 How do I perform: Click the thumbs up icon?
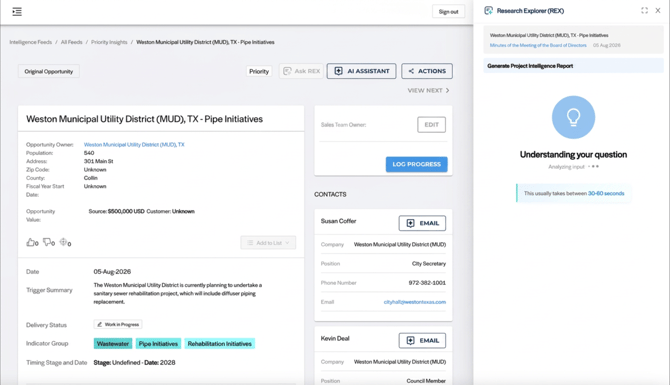[x=31, y=243]
